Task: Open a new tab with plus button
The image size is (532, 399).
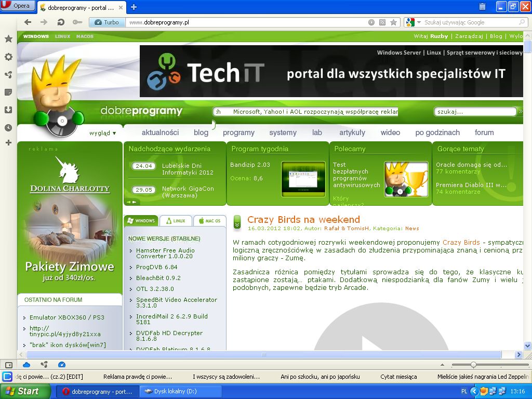Action: (134, 7)
